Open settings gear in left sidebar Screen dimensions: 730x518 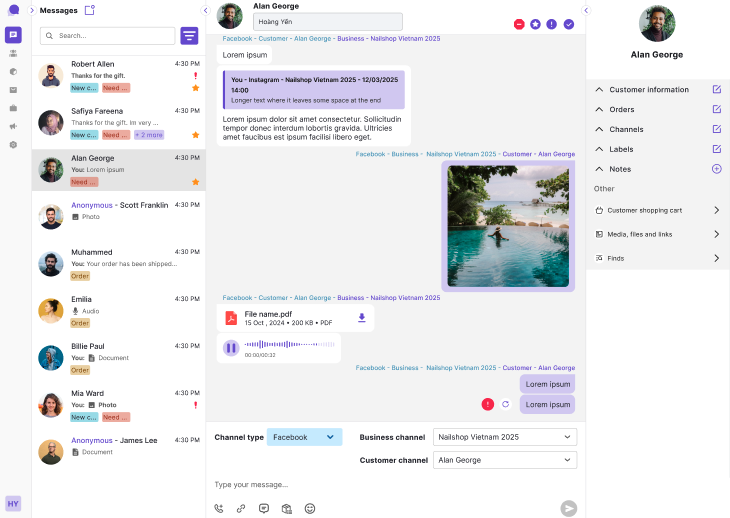pos(13,145)
